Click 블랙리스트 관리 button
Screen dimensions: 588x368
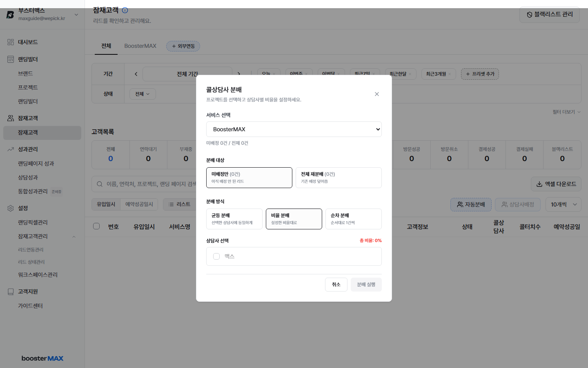coord(550,15)
